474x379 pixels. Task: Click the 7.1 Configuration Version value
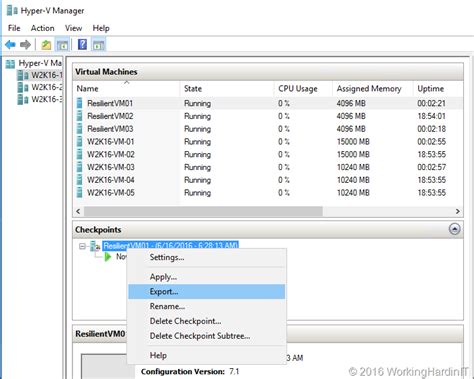pyautogui.click(x=234, y=371)
